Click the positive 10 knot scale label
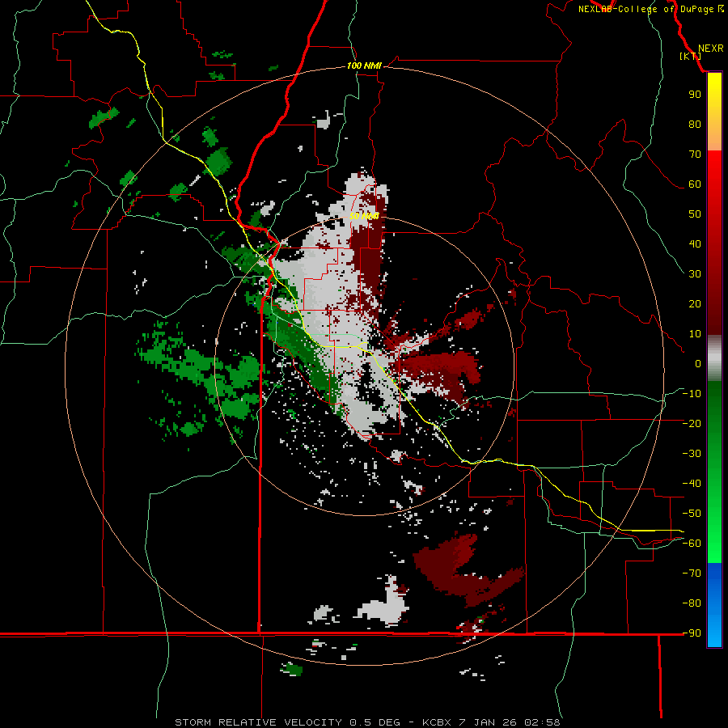The height and width of the screenshot is (728, 728). (695, 334)
